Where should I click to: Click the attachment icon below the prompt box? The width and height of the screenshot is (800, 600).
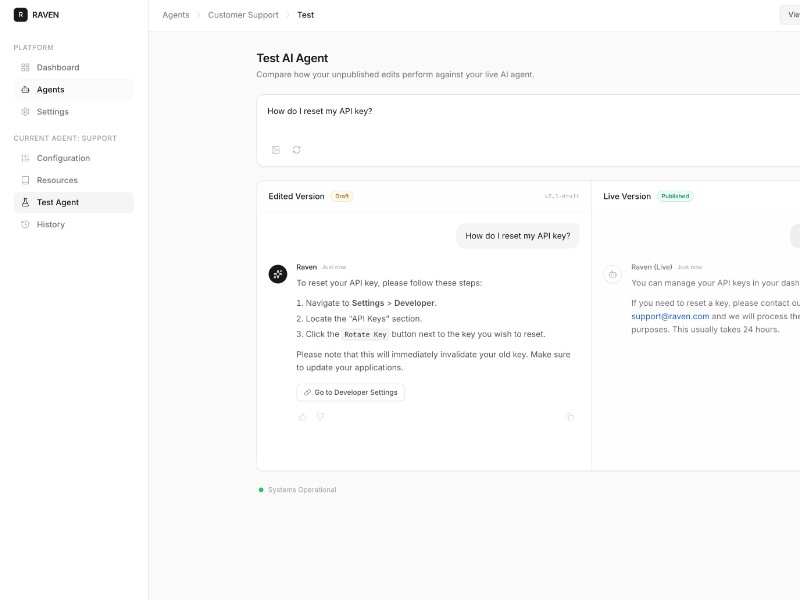pos(274,149)
